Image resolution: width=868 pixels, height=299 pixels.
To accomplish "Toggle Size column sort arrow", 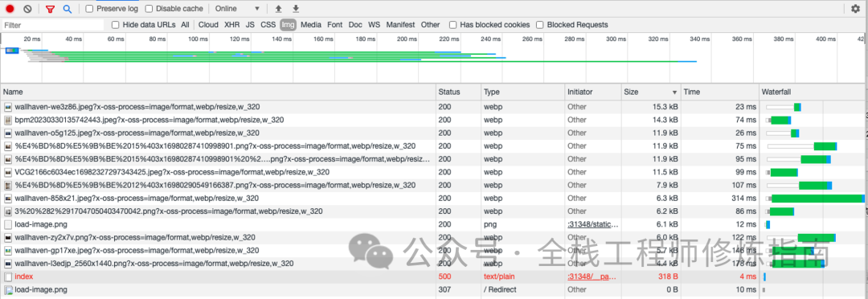I will [674, 92].
